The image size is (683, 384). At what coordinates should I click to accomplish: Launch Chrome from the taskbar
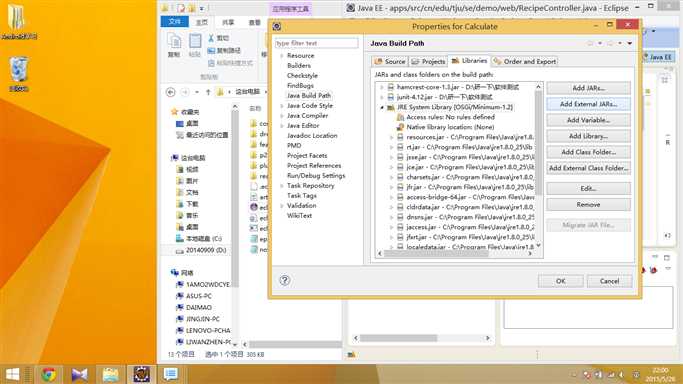49,374
